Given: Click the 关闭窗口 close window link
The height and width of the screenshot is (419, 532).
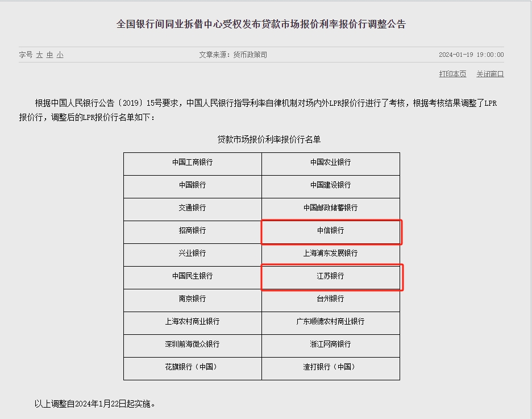Looking at the screenshot, I should click(x=490, y=74).
